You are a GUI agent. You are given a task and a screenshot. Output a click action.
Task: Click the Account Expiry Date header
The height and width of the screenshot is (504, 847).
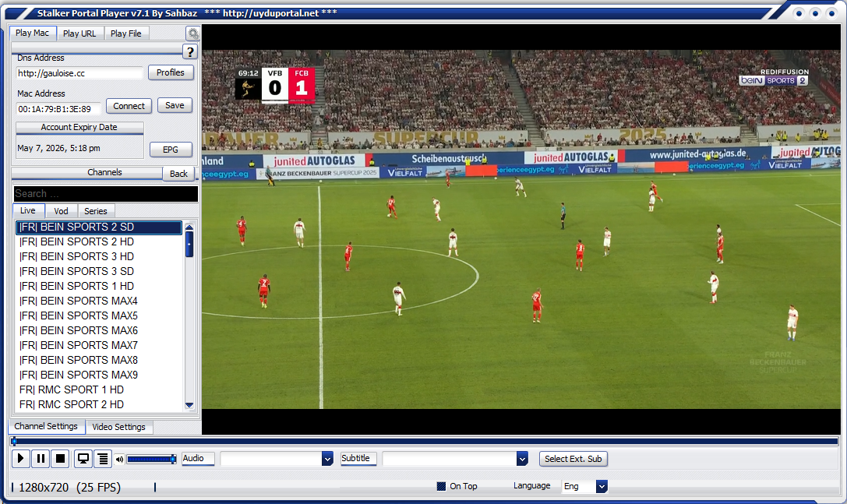tap(79, 128)
